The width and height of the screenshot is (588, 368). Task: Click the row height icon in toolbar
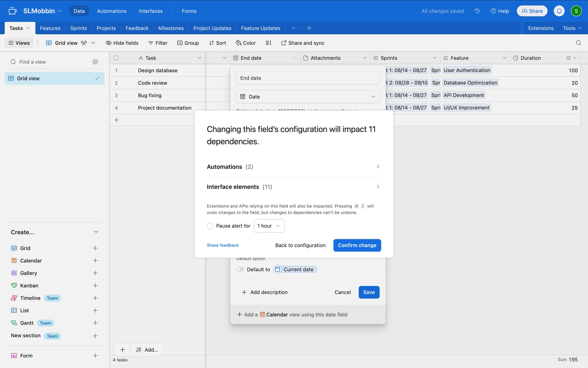pos(268,43)
